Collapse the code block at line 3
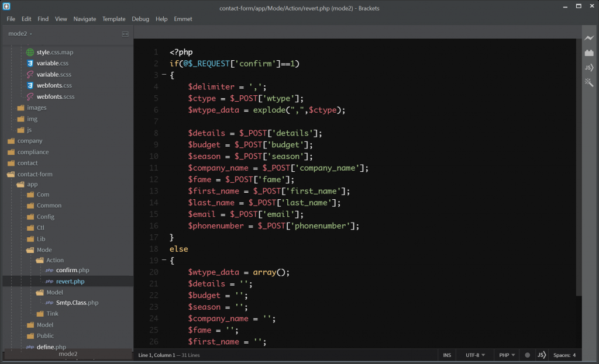Viewport: 599px width, 364px height. 164,75
